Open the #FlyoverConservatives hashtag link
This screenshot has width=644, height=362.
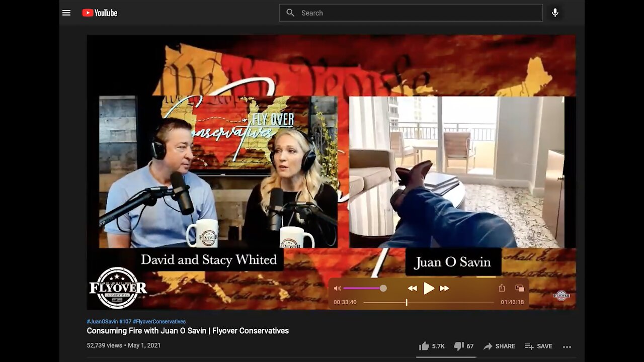coord(159,322)
